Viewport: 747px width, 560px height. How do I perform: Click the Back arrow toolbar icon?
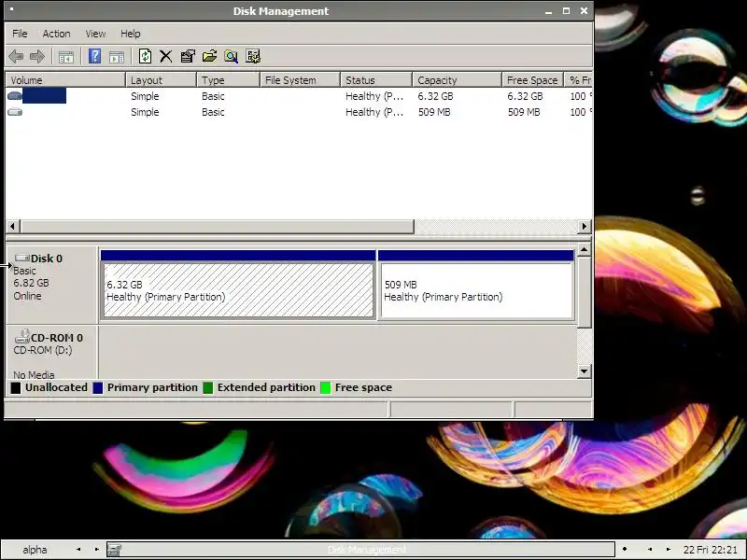(x=16, y=57)
